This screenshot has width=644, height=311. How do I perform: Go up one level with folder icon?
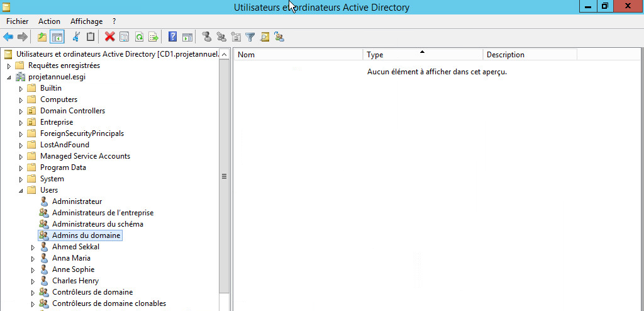pos(42,37)
